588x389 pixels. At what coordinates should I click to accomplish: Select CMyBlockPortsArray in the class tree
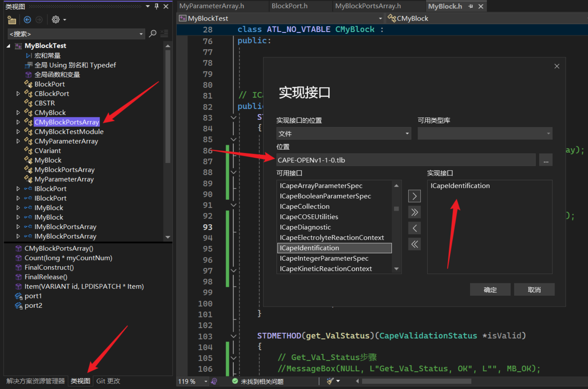pos(67,122)
